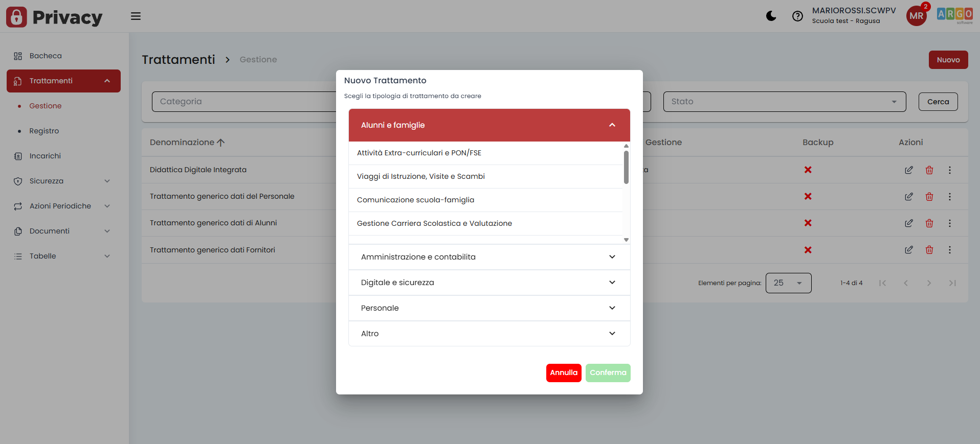Click the treatment list scrollbar
The height and width of the screenshot is (444, 980).
point(626,168)
